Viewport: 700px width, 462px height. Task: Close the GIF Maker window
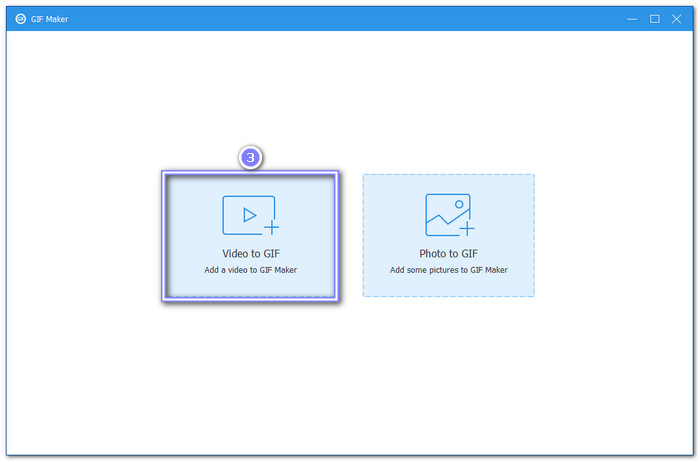click(676, 19)
